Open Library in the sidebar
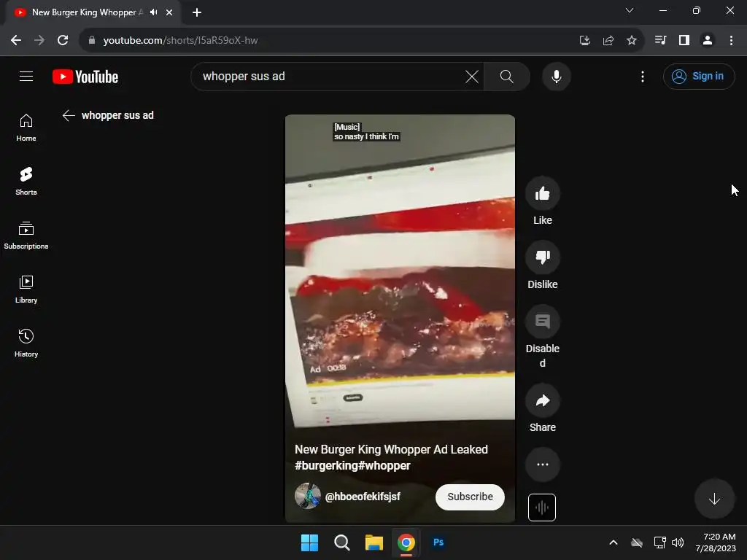Image resolution: width=747 pixels, height=560 pixels. point(26,289)
